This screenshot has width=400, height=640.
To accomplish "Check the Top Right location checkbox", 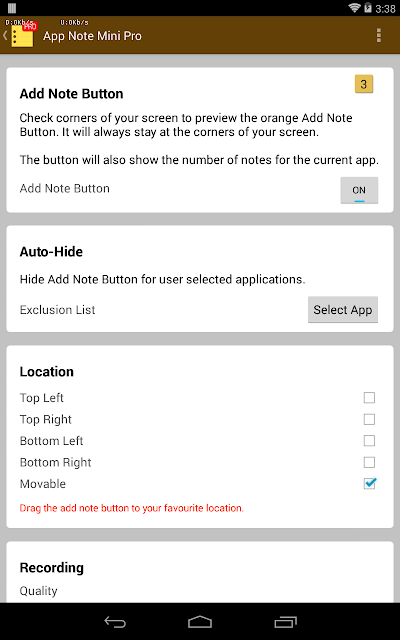I will pyautogui.click(x=369, y=419).
